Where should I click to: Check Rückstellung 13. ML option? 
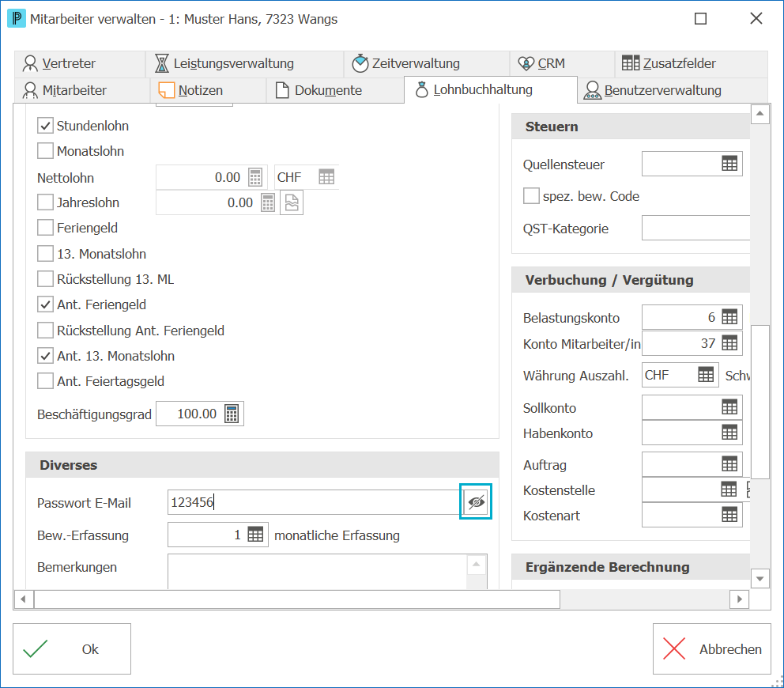[46, 279]
